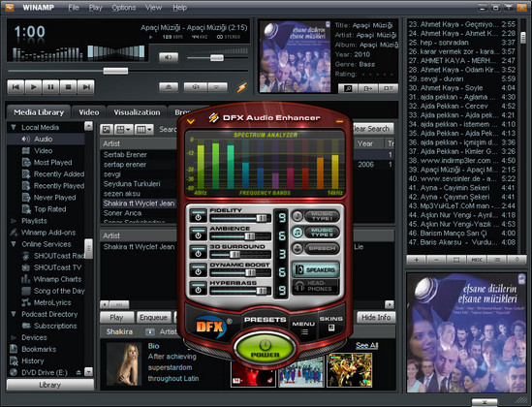This screenshot has width=532, height=407.
Task: Open History in the library tree
Action: pyautogui.click(x=32, y=360)
